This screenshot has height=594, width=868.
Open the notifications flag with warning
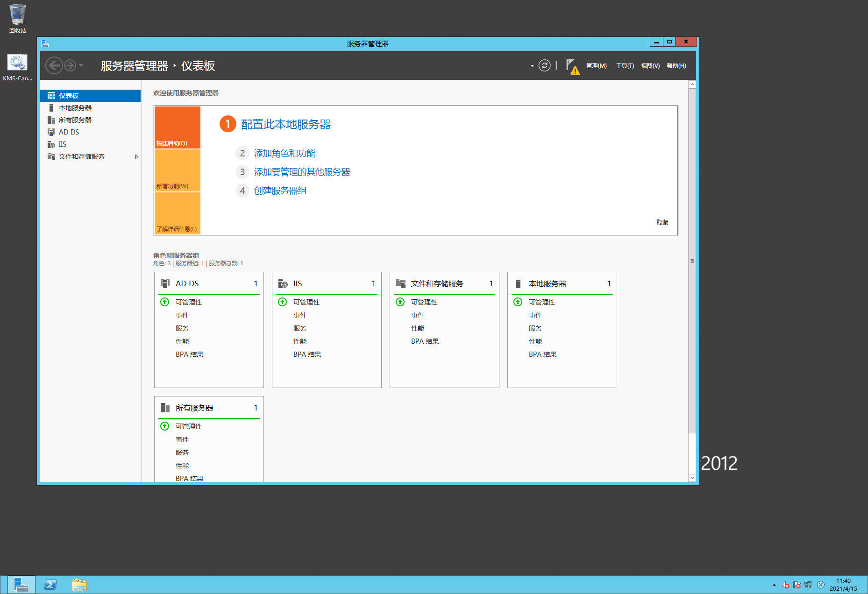pyautogui.click(x=572, y=66)
